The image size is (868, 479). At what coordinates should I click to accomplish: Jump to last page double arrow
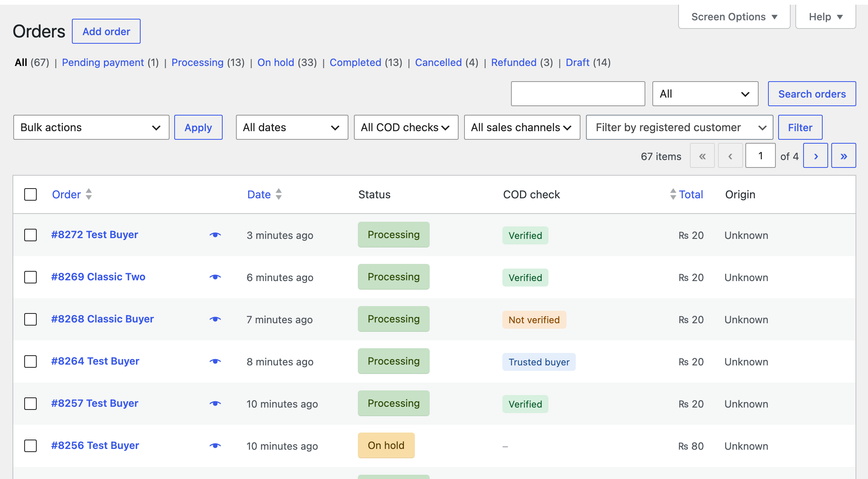click(x=844, y=156)
